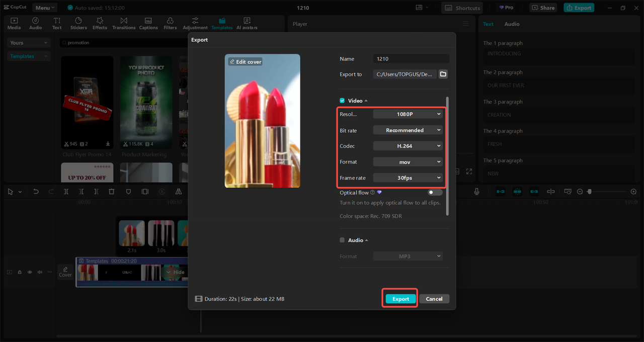Image resolution: width=644 pixels, height=342 pixels.
Task: Open the Resolution dropdown showing 1080P
Action: pyautogui.click(x=408, y=114)
